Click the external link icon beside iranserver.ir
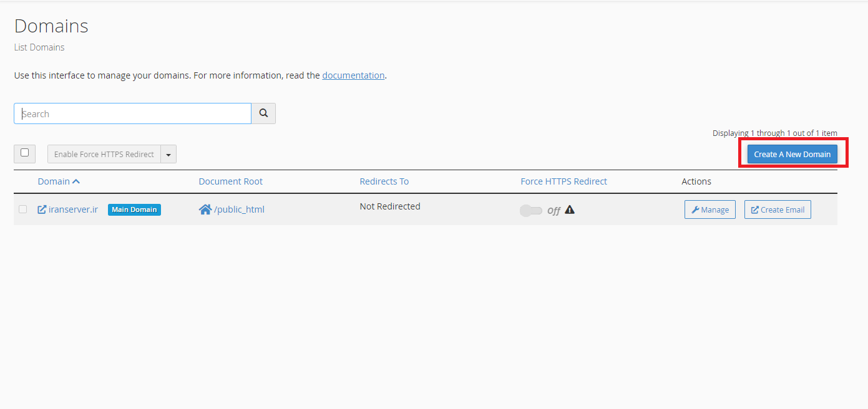 click(x=42, y=209)
